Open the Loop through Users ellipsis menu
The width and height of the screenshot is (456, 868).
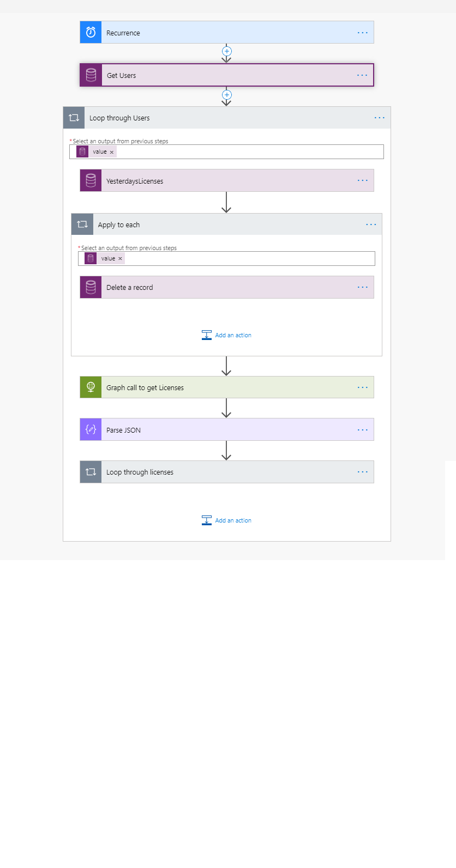tap(380, 118)
